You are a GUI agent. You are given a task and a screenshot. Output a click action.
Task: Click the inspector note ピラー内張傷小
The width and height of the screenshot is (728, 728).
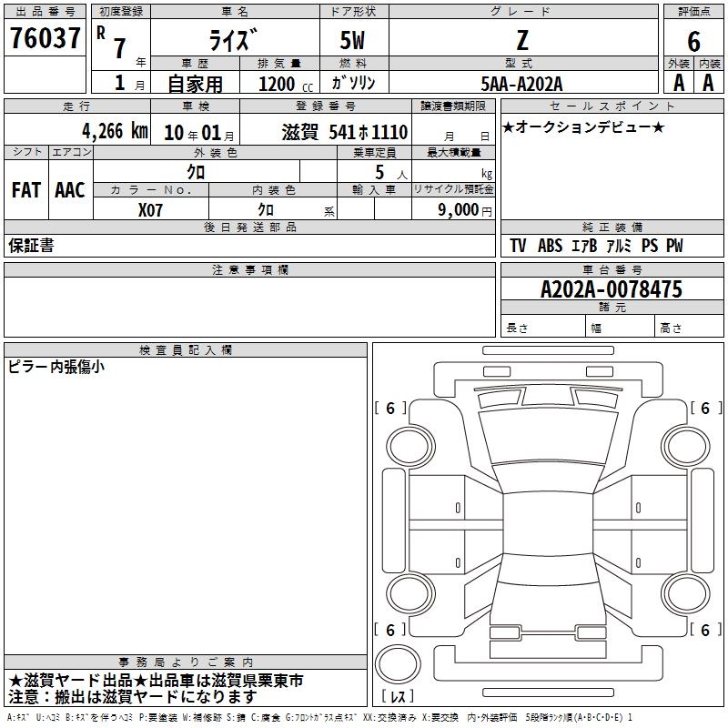pyautogui.click(x=56, y=368)
